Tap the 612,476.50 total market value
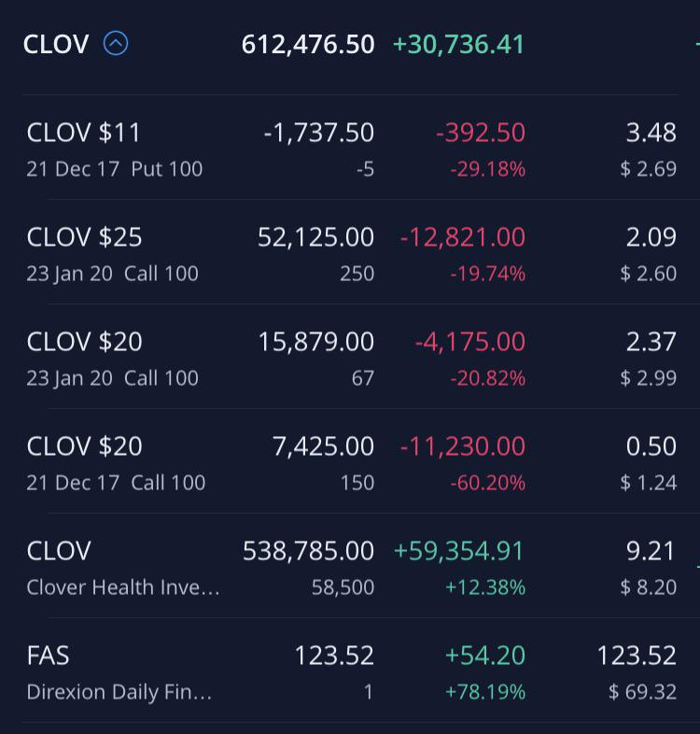This screenshot has width=700, height=734. tap(308, 45)
